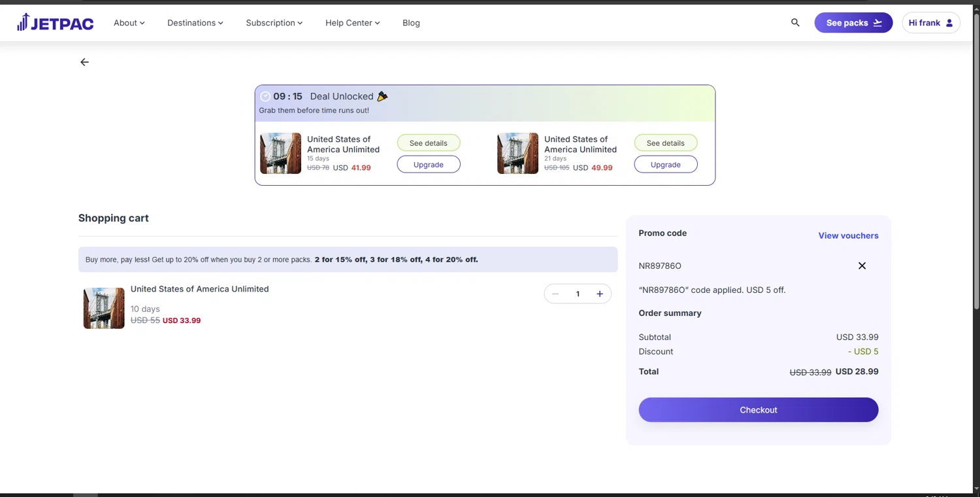Viewport: 980px width, 497px height.
Task: Open the Hi frank account menu
Action: 931,22
